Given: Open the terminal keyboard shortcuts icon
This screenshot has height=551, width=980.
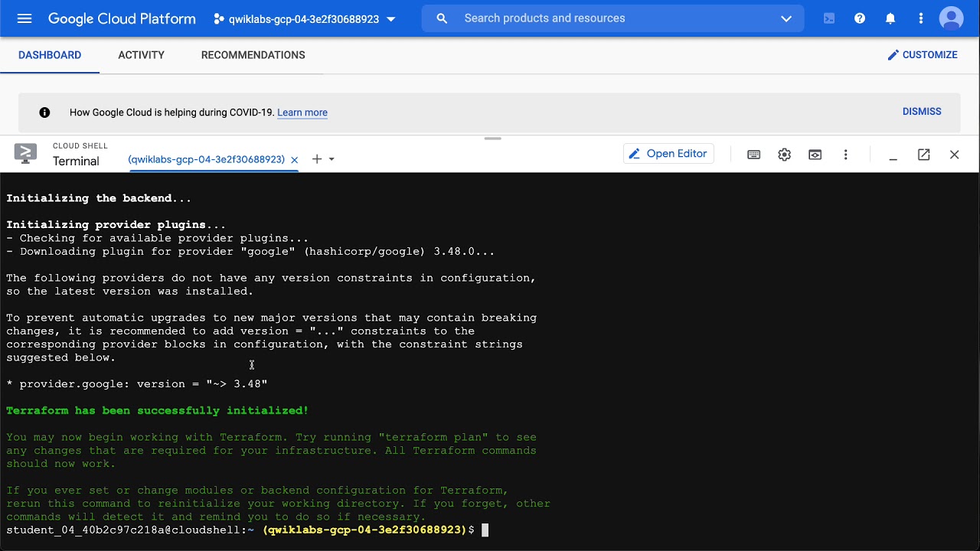Looking at the screenshot, I should tap(753, 155).
